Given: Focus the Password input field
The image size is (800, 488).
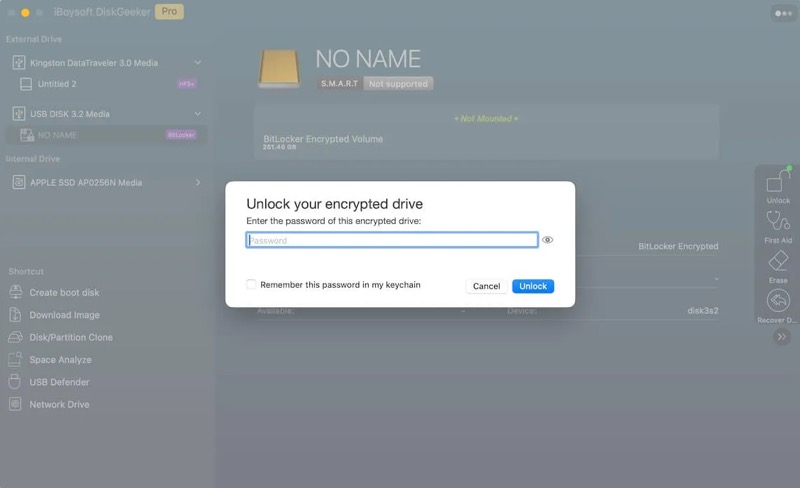Looking at the screenshot, I should click(392, 240).
